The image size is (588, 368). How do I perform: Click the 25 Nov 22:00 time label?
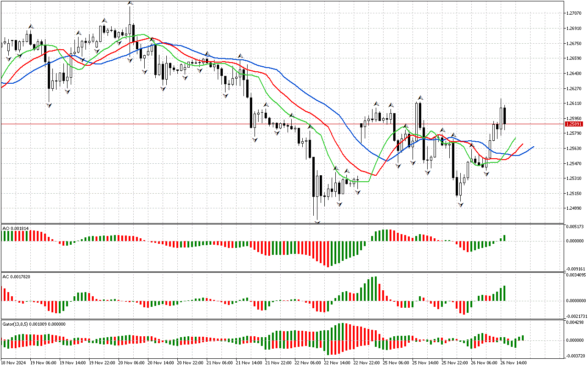[x=455, y=363]
